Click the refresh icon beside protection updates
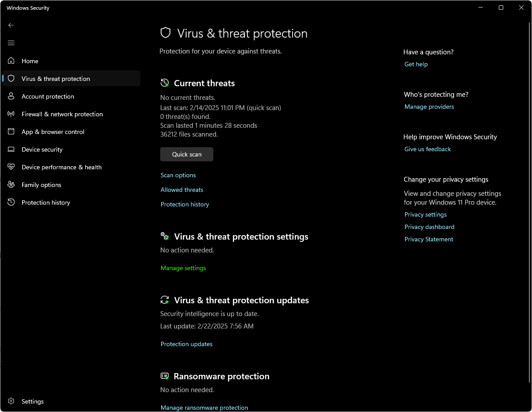This screenshot has width=532, height=412. [x=165, y=300]
